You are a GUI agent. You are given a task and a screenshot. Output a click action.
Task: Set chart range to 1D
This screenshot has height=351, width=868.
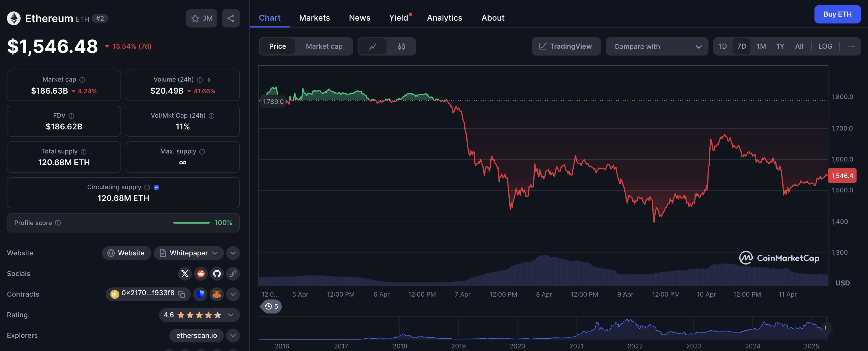[723, 46]
